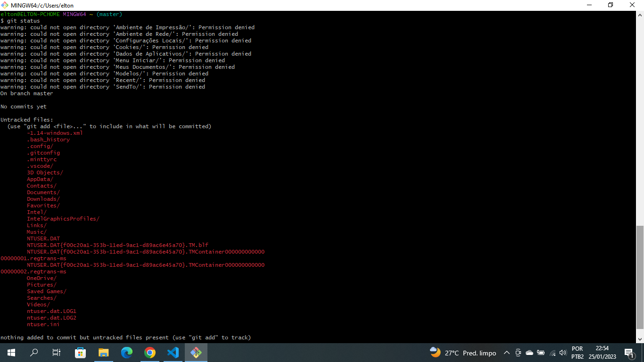Click the "Saved Games/" entry
Screen dimensions: 644x362
point(47,291)
